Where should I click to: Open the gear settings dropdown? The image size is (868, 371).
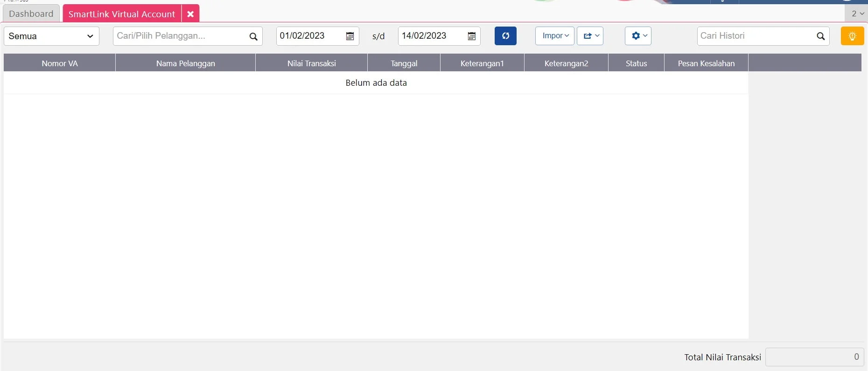point(638,36)
